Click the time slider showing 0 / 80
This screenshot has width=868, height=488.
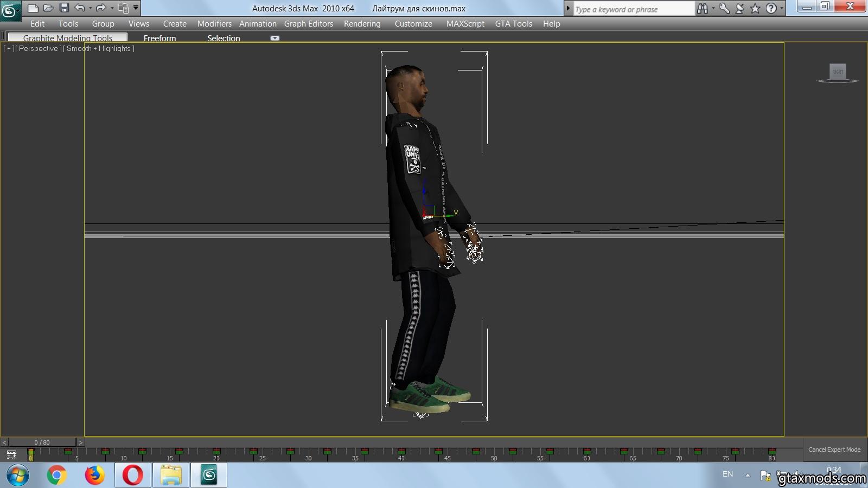(42, 442)
